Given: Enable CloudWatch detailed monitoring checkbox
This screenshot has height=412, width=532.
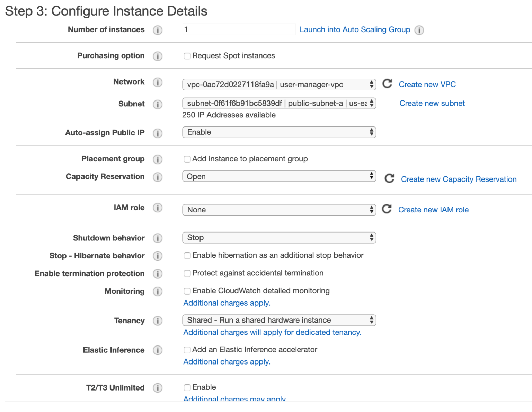Looking at the screenshot, I should click(187, 291).
